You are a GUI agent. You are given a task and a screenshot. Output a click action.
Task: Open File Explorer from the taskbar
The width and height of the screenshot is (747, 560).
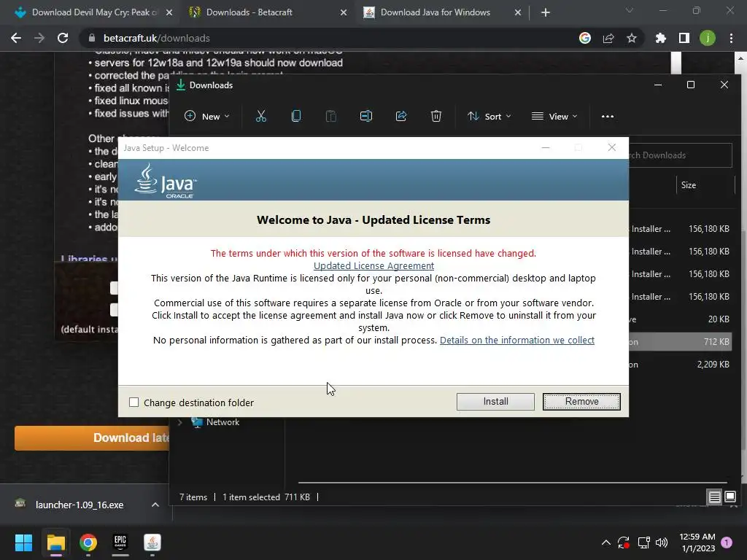55,542
